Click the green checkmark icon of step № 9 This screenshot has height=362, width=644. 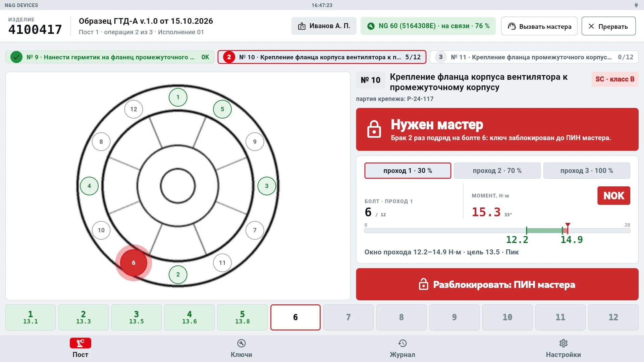tap(16, 57)
